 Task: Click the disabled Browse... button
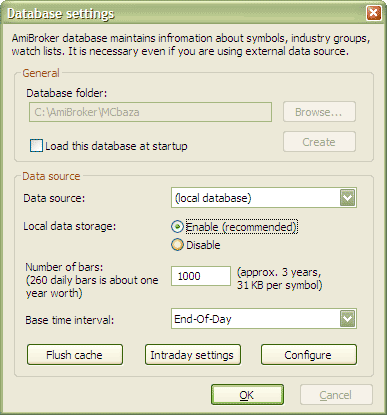click(x=319, y=112)
